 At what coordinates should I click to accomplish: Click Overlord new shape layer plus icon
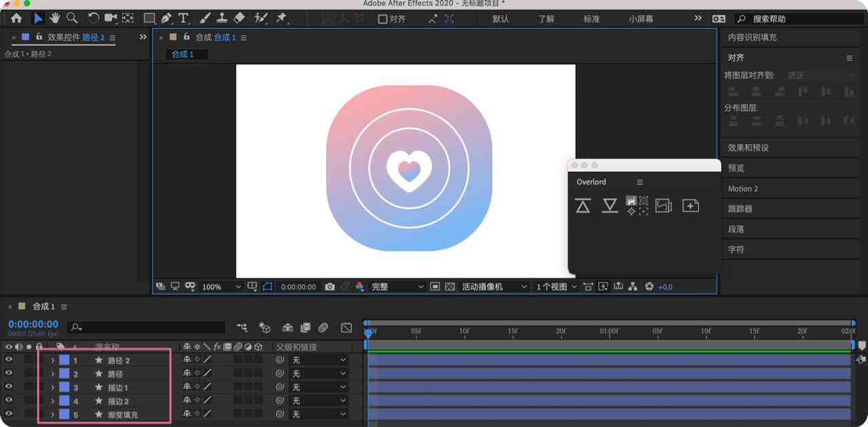pos(690,205)
